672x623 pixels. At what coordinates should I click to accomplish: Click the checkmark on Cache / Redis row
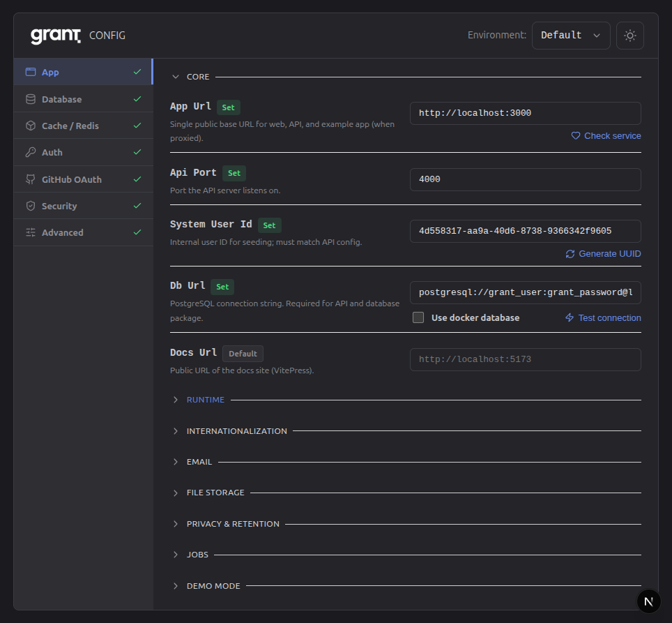[x=137, y=126]
